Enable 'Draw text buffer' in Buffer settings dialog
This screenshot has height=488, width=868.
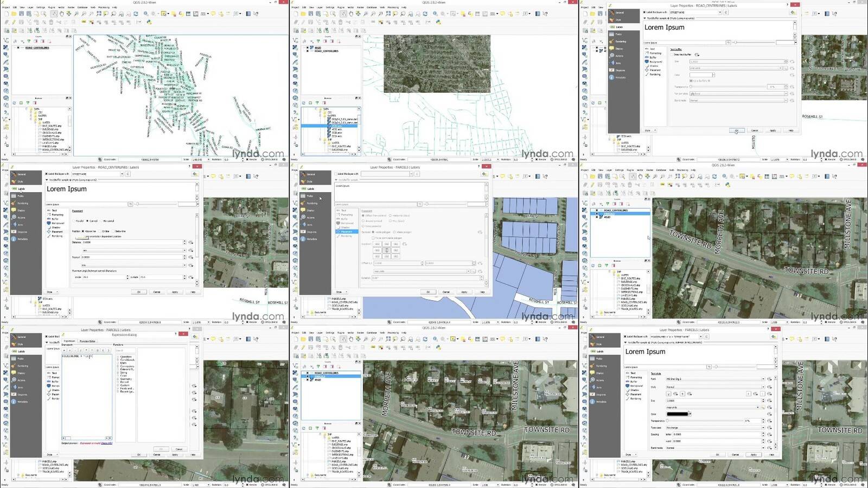(x=672, y=54)
